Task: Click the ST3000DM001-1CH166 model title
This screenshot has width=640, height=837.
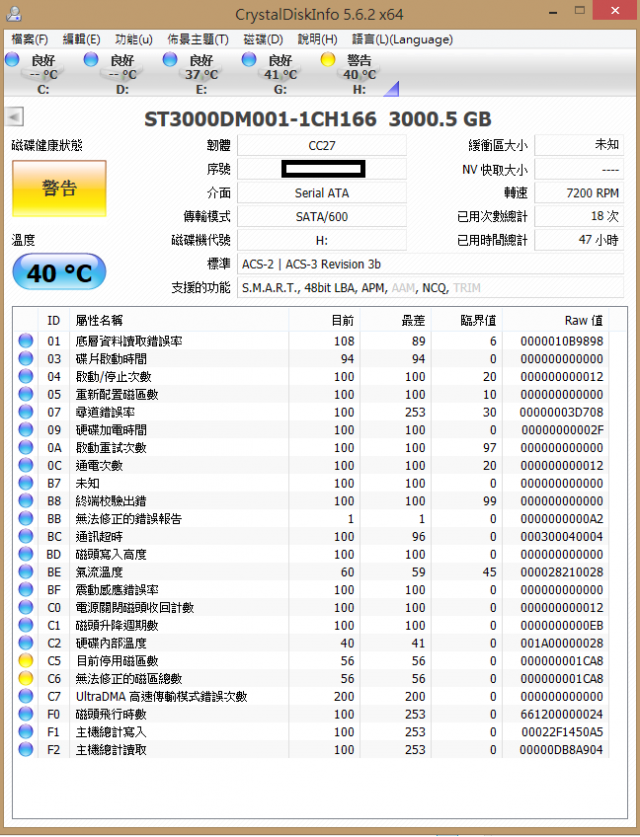Action: [x=260, y=119]
